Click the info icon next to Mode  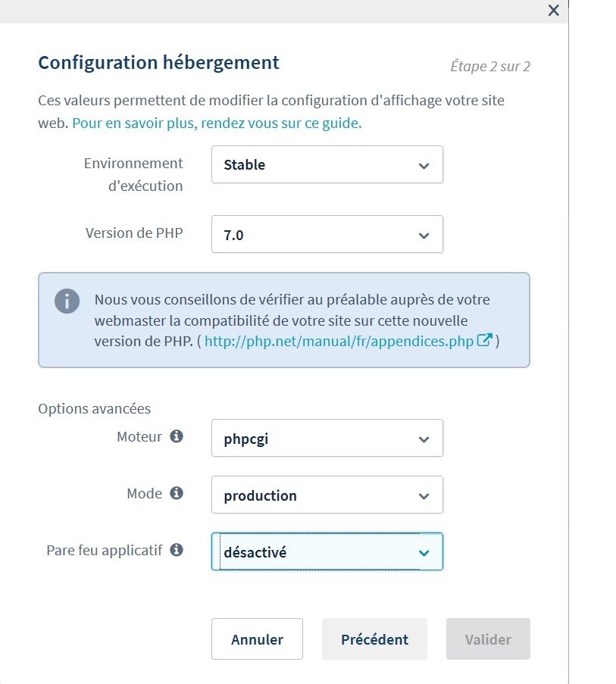tap(177, 493)
